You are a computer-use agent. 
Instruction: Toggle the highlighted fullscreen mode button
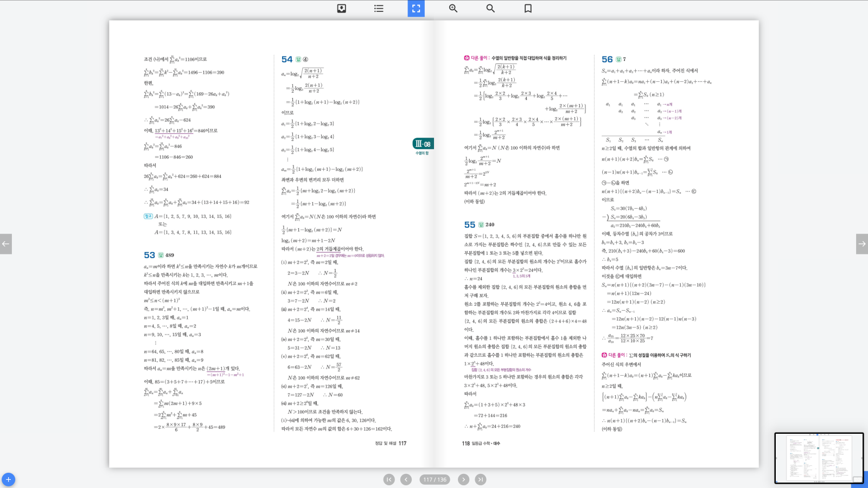point(416,8)
